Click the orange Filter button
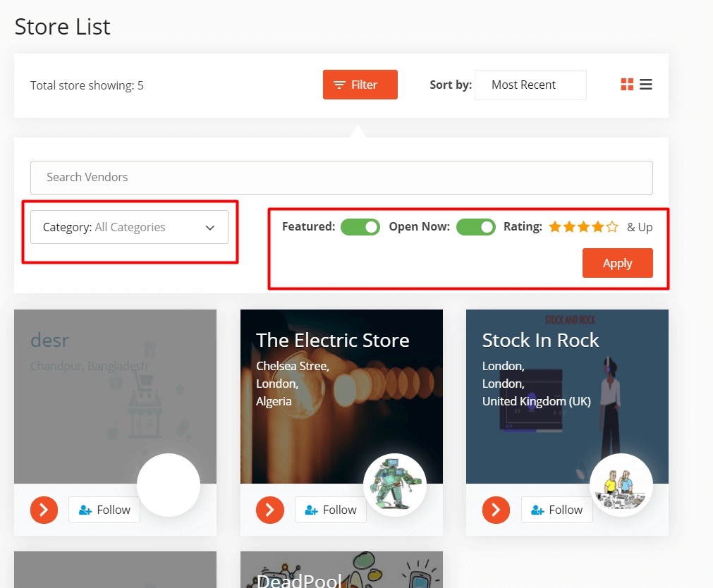The image size is (713, 588). coord(360,85)
